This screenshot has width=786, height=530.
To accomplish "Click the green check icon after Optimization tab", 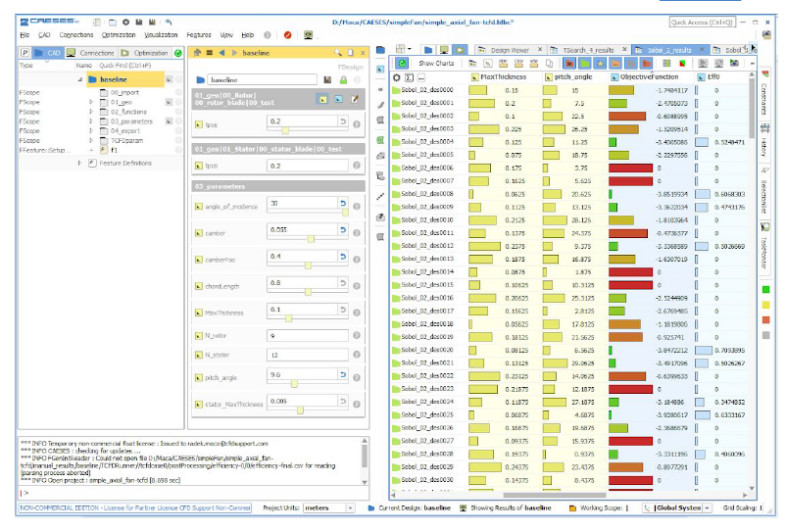I will tap(177, 53).
